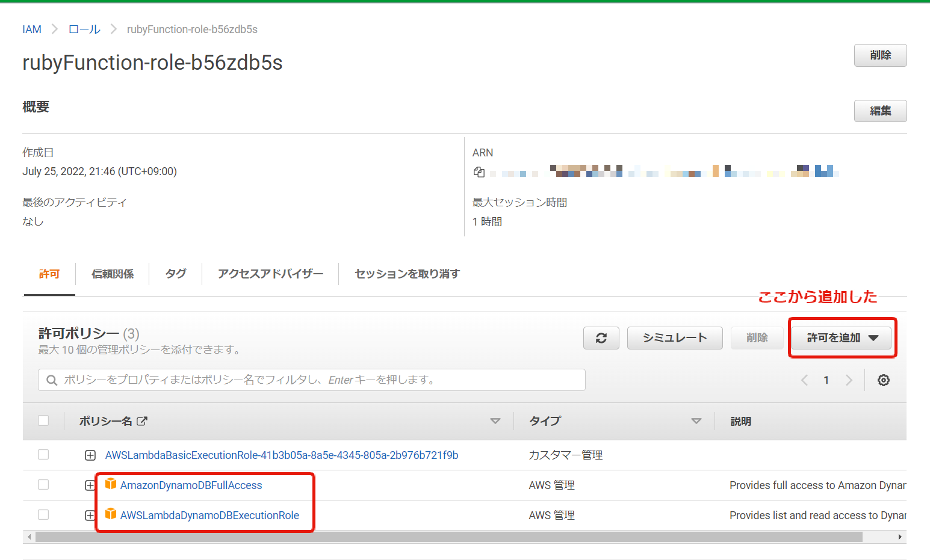Open the AWSLambdaDynamoDBExecutionRole policy link
This screenshot has width=930, height=560.
point(209,515)
